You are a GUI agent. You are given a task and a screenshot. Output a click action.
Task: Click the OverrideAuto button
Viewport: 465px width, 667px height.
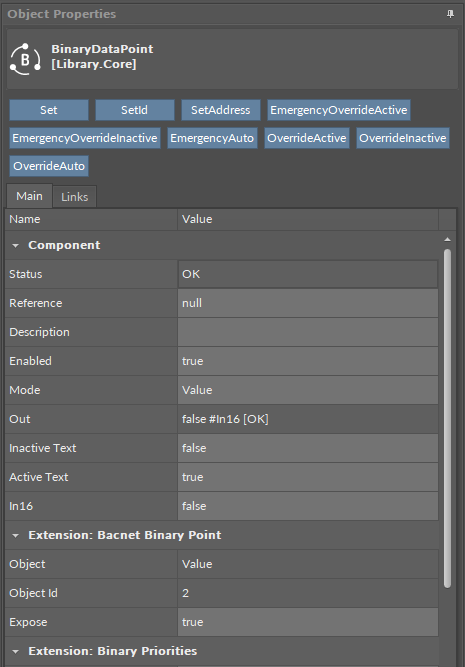[49, 166]
